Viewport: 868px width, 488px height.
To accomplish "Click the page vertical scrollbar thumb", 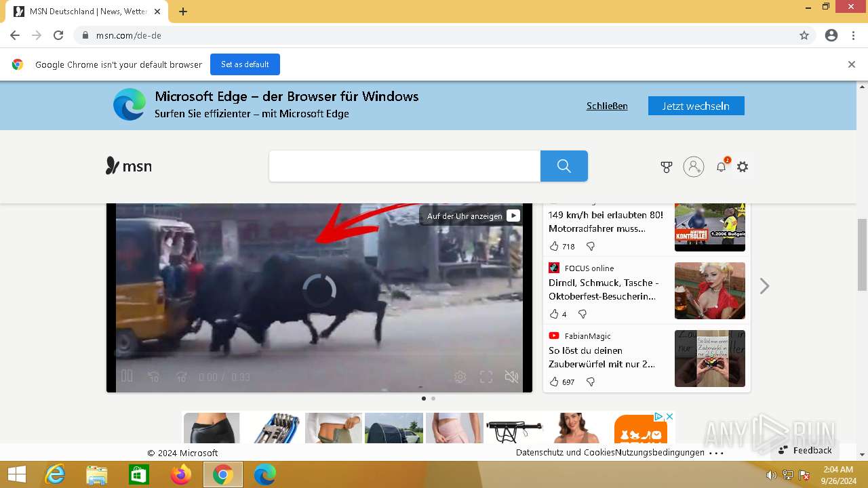I will click(862, 255).
